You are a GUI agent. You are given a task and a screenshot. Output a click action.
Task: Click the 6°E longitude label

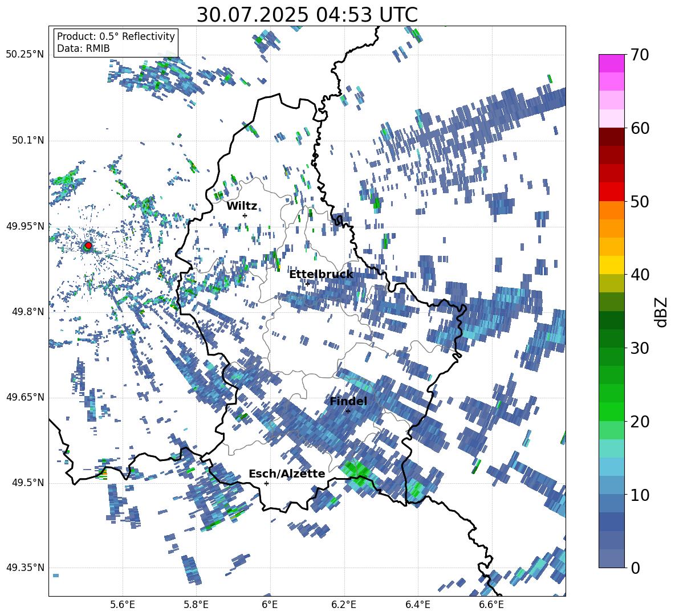pos(270,605)
